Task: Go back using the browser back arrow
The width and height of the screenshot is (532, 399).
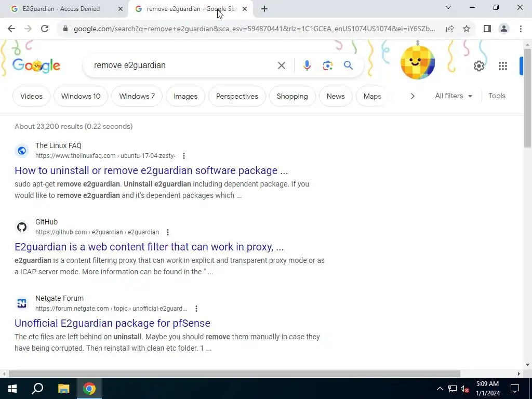Action: [11, 29]
